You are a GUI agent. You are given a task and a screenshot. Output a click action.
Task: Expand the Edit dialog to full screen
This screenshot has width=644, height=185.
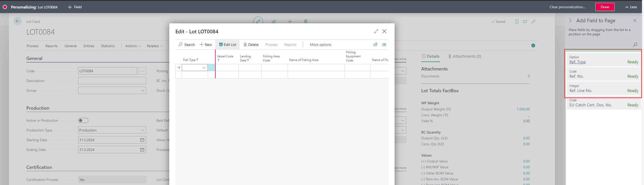(x=376, y=31)
